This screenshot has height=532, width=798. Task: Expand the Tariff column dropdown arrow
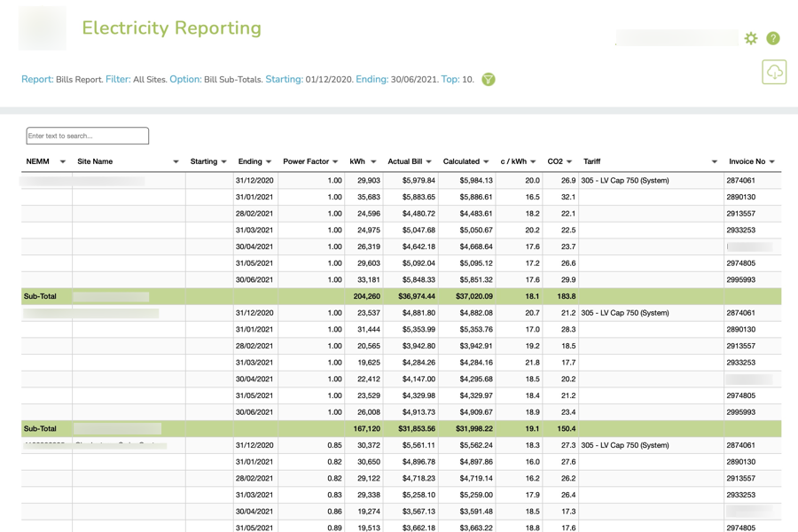tap(715, 162)
